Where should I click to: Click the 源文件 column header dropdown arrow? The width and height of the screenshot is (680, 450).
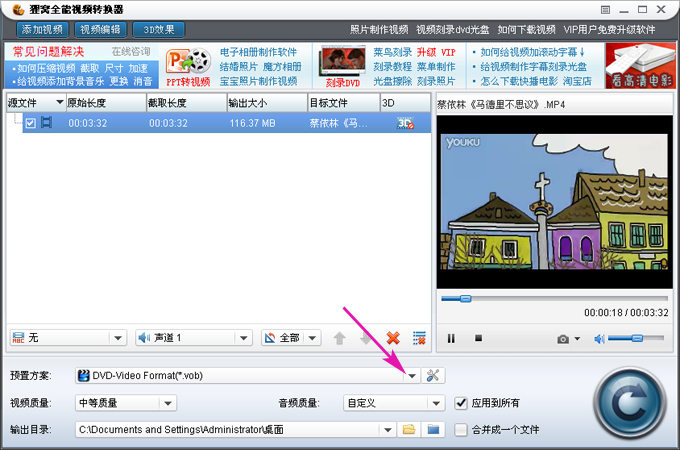pos(60,102)
